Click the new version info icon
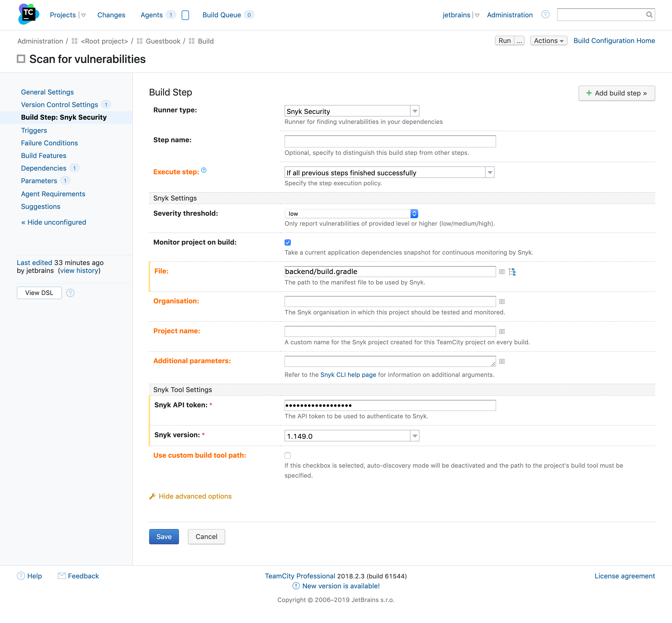Viewport: 672px width, 623px height. pyautogui.click(x=296, y=586)
